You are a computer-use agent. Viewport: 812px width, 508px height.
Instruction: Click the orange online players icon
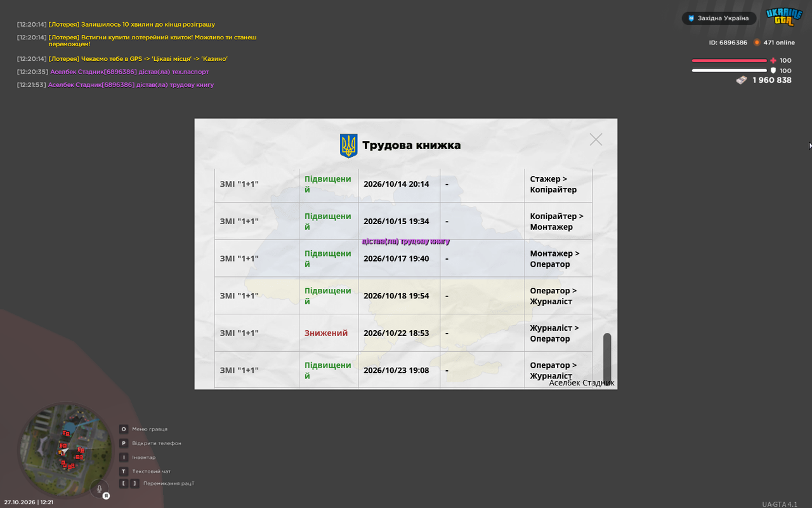(757, 43)
